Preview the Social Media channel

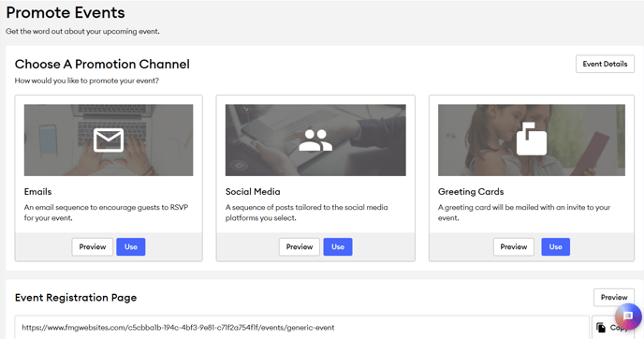pyautogui.click(x=300, y=247)
